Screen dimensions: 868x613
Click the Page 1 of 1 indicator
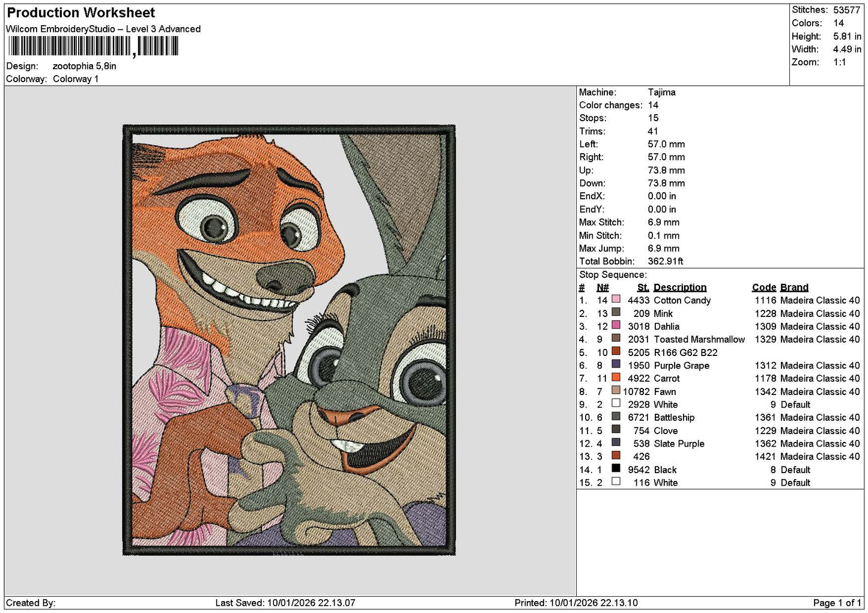[x=837, y=603]
